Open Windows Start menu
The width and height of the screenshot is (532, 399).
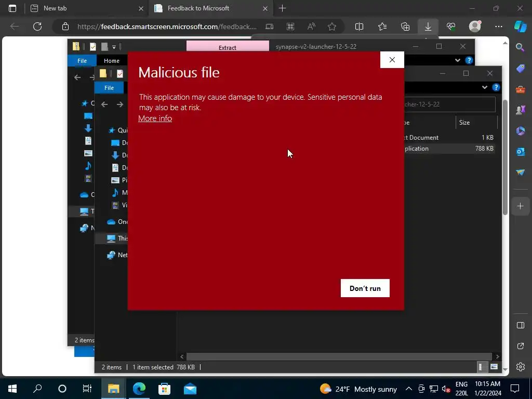coord(12,389)
